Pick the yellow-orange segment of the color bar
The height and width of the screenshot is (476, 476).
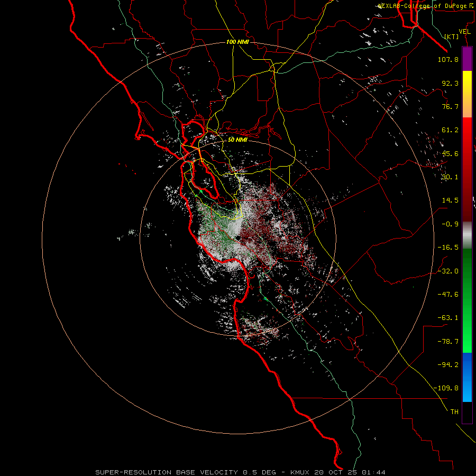[467, 94]
